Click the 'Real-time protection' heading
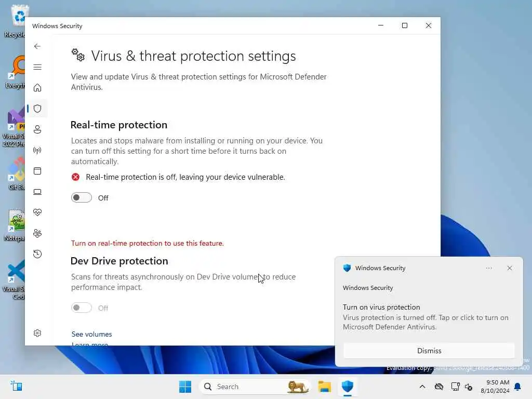 [x=119, y=125]
